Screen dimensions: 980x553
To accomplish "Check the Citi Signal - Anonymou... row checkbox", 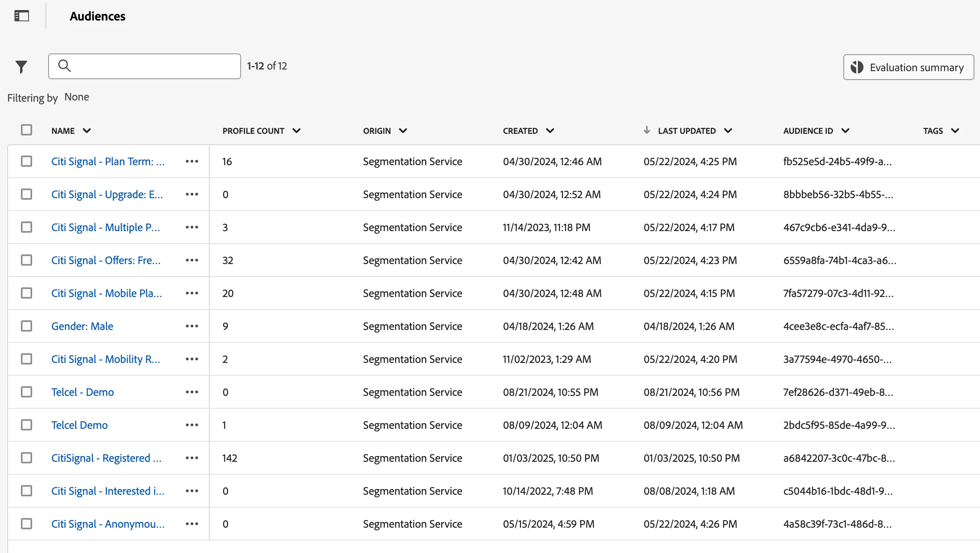I will [x=27, y=524].
